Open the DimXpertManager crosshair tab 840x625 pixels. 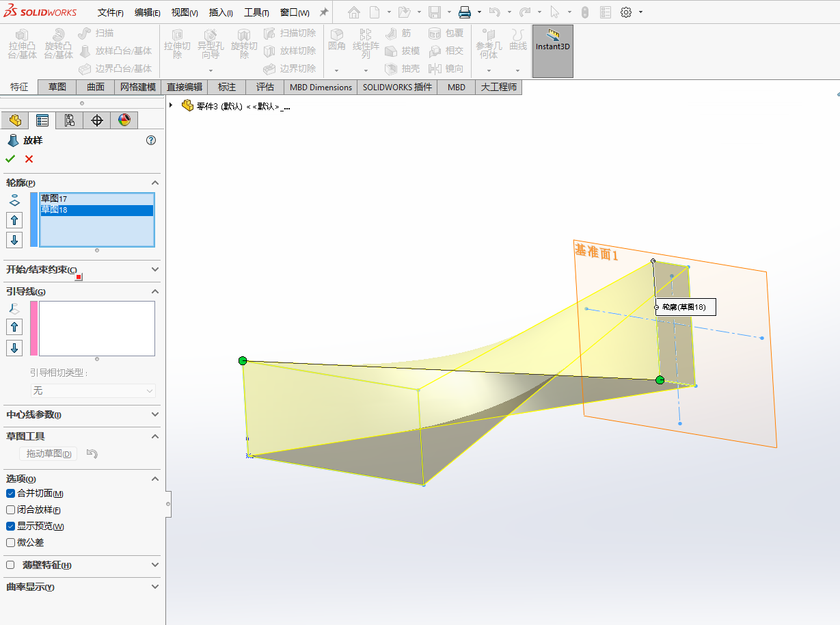[x=97, y=120]
